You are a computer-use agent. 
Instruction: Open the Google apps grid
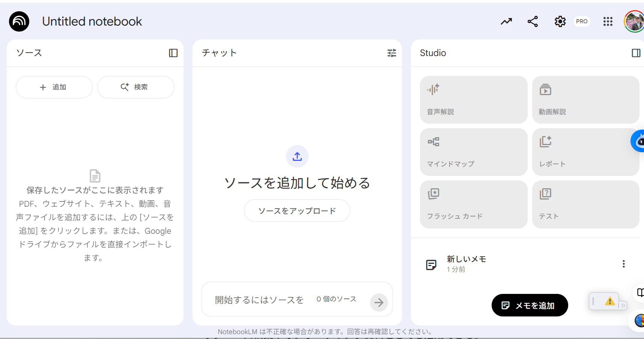click(608, 21)
